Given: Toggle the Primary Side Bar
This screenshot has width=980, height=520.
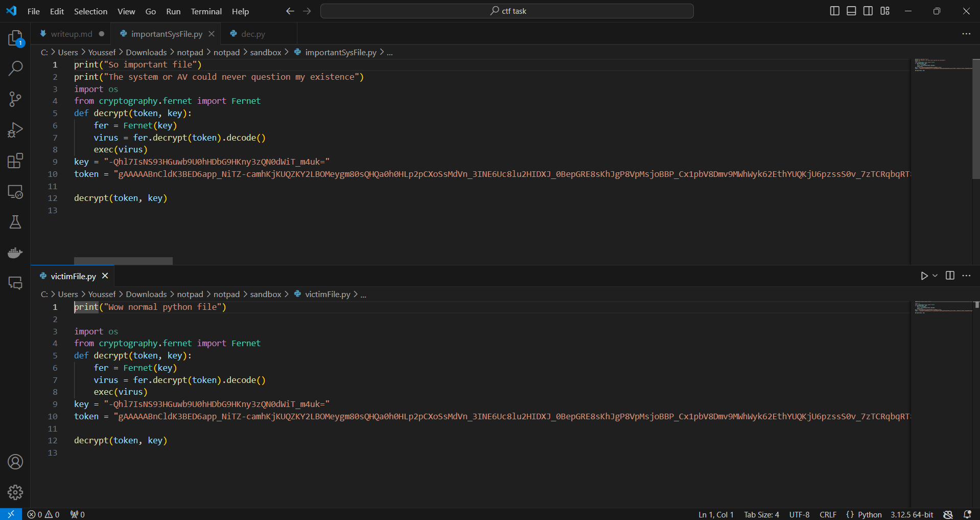Looking at the screenshot, I should pos(835,10).
